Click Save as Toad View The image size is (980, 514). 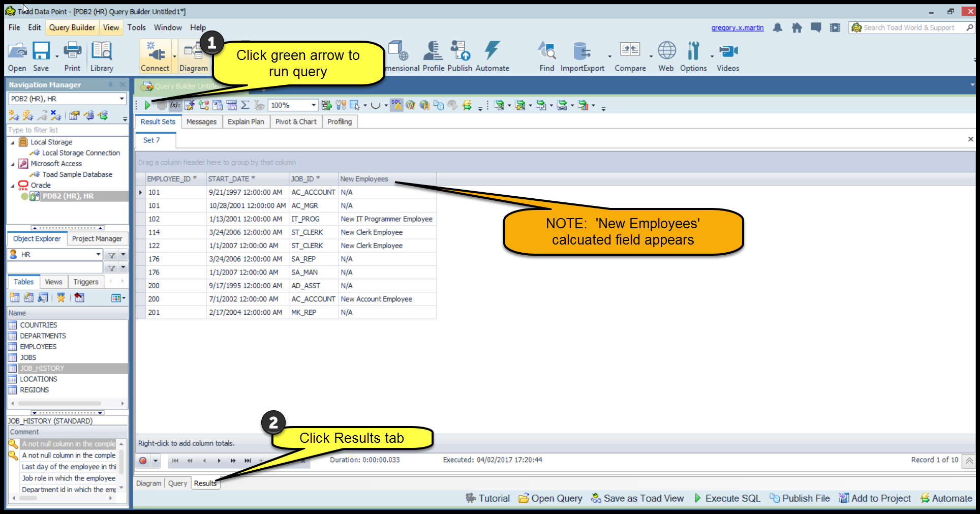637,498
